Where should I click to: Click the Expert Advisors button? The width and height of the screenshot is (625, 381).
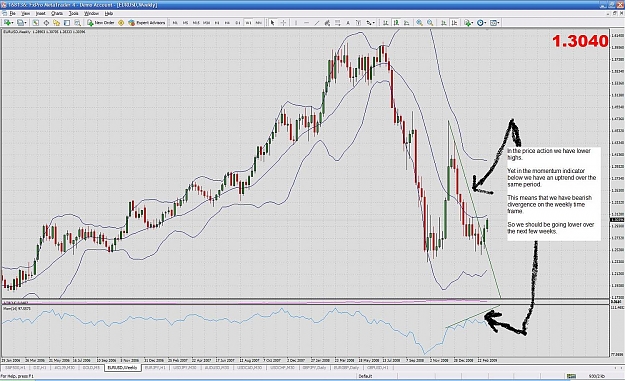click(x=147, y=23)
